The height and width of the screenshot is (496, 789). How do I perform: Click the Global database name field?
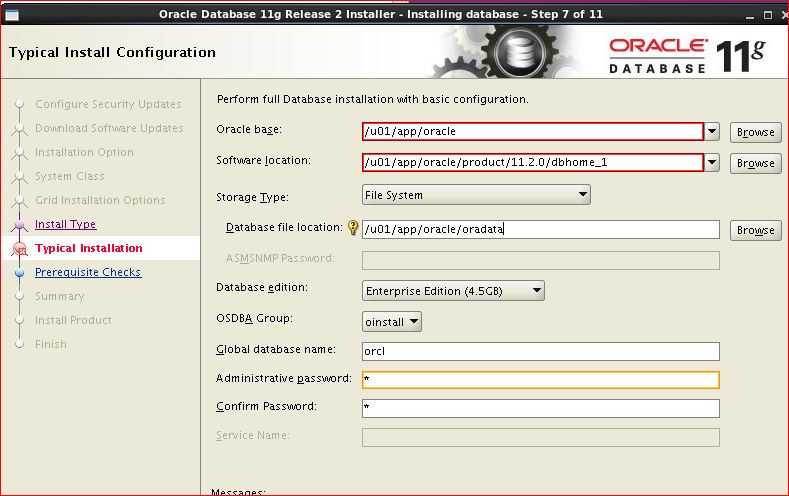click(540, 351)
